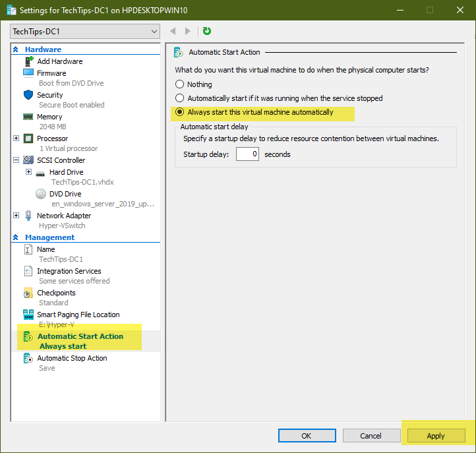
Task: Close the settings window
Action: tap(460, 10)
